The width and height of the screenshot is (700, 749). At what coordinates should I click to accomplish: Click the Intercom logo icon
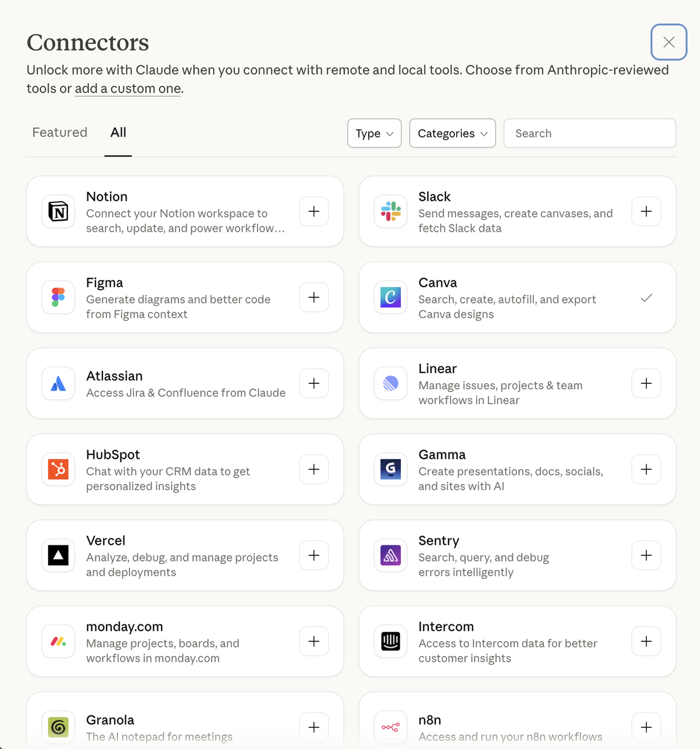coord(390,641)
